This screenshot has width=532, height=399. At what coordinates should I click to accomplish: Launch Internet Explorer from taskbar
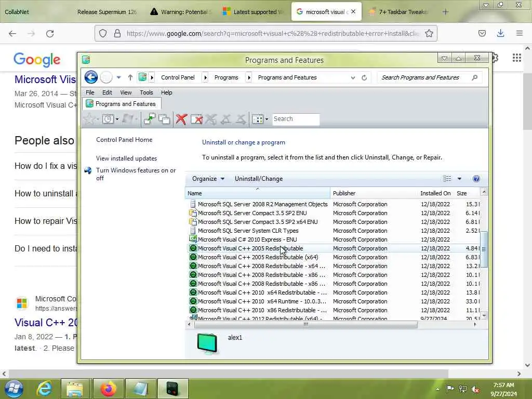(x=45, y=389)
